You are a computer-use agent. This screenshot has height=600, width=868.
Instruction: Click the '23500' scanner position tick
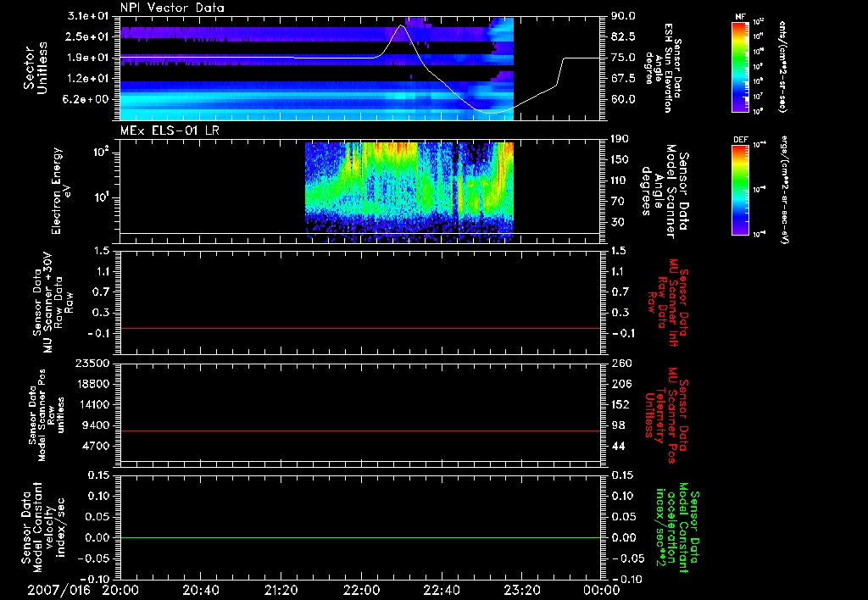coord(92,363)
